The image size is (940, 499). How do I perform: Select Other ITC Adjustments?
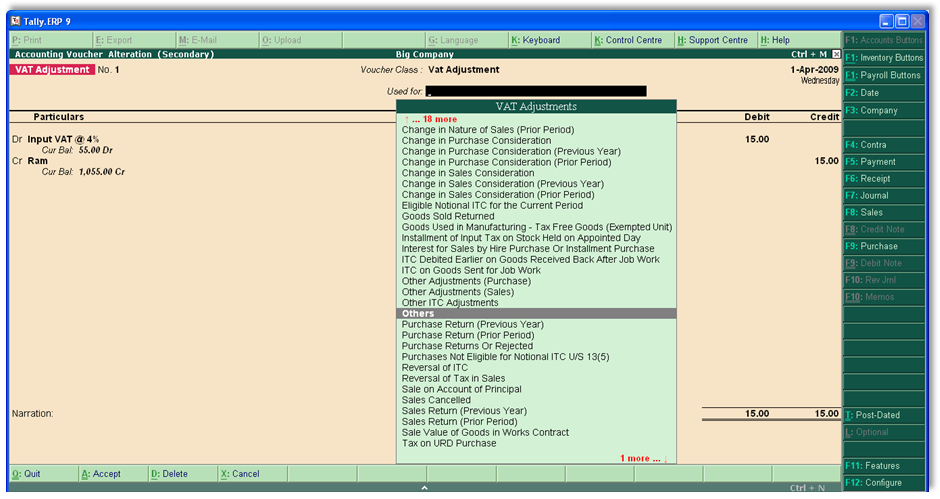[x=450, y=302]
